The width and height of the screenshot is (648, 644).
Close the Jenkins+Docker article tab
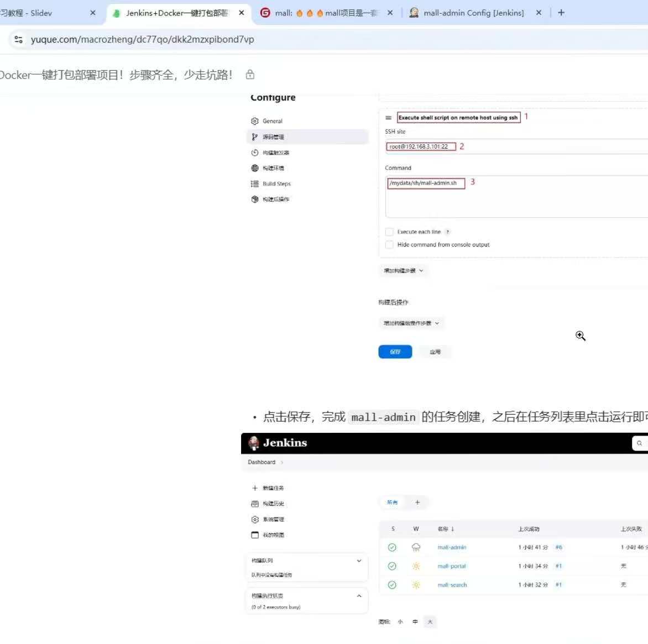[x=242, y=13]
